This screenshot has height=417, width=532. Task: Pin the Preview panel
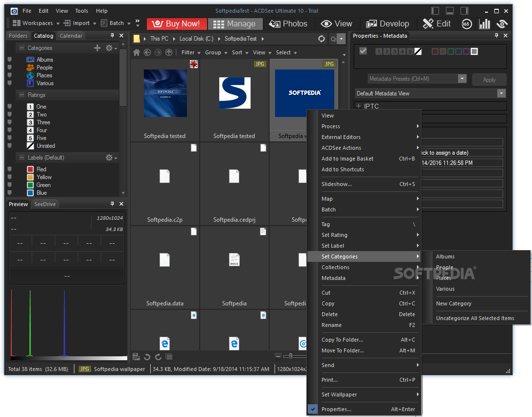[112, 204]
